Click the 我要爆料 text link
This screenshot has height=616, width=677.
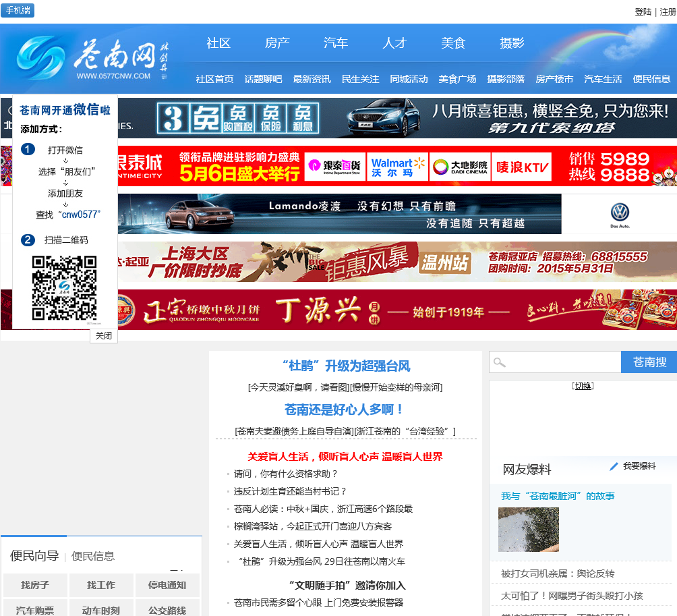tap(639, 466)
